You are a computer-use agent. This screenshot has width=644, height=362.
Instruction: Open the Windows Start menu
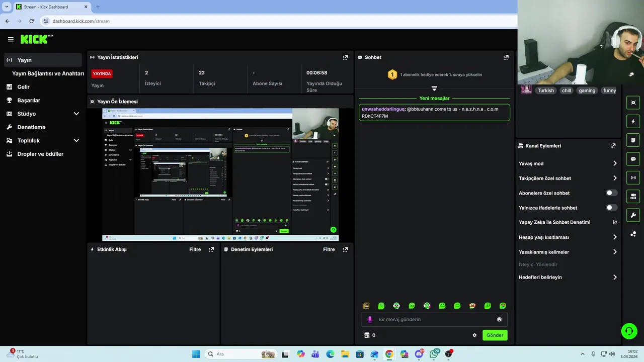click(196, 354)
